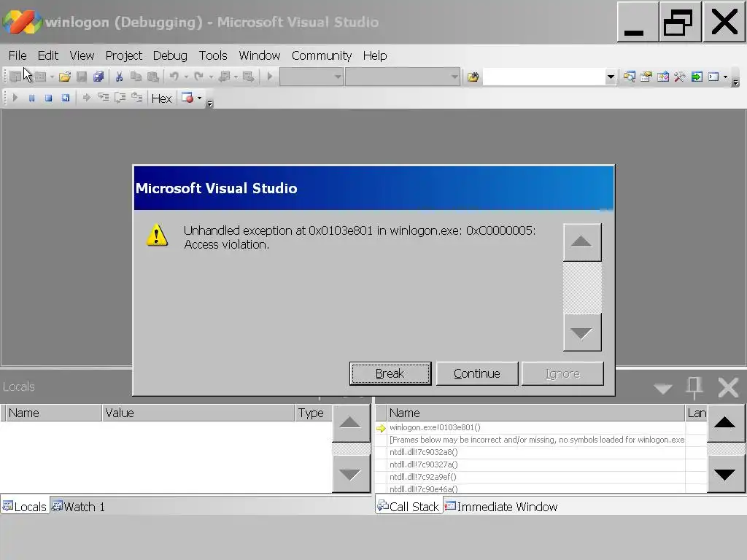Expand the Breakpoints windows dropdown arrow
747x560 pixels.
tap(199, 98)
